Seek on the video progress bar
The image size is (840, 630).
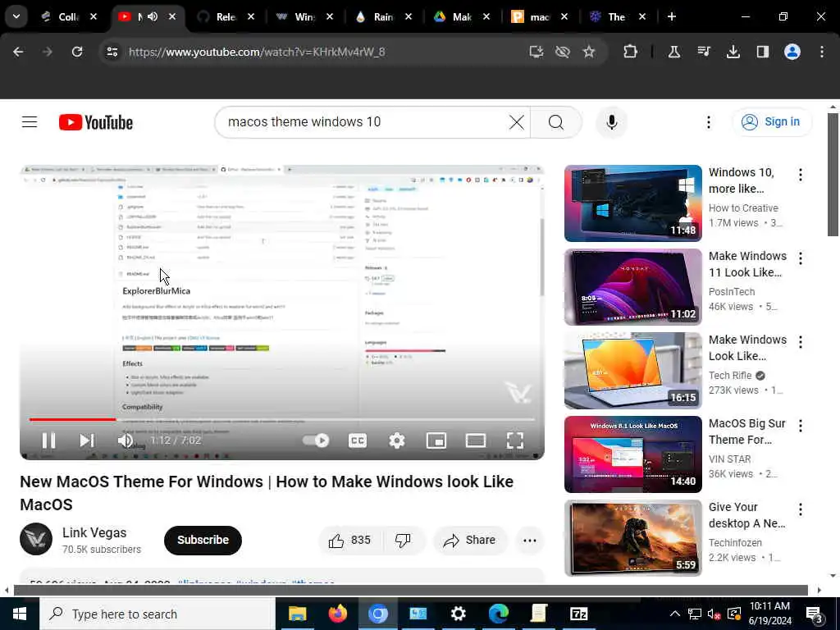(x=282, y=419)
